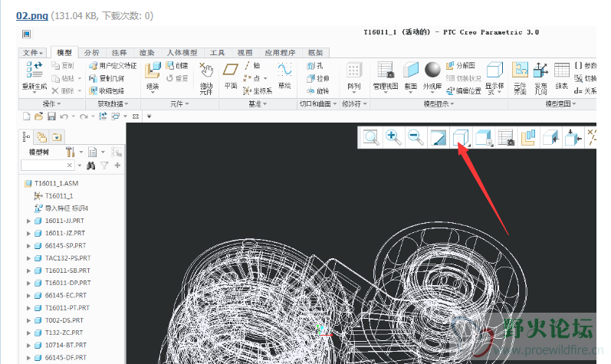Click the Revolve (旋转) tool
The image size is (611, 364).
[x=318, y=91]
